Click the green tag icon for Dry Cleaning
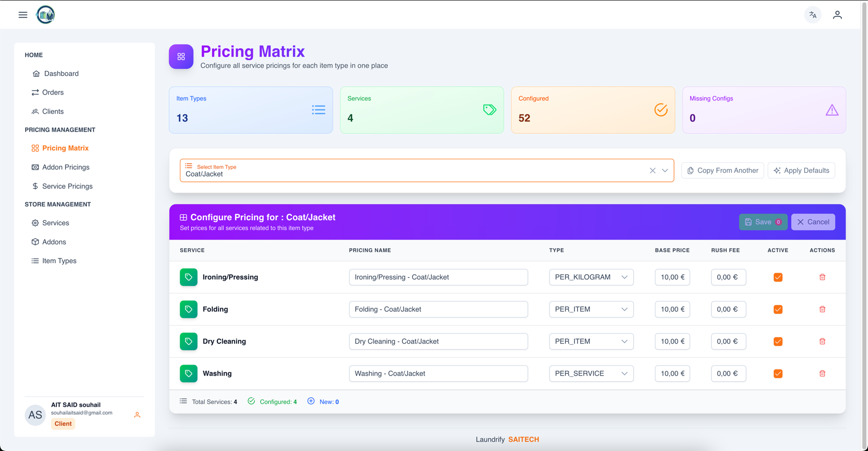The image size is (868, 451). click(x=188, y=342)
